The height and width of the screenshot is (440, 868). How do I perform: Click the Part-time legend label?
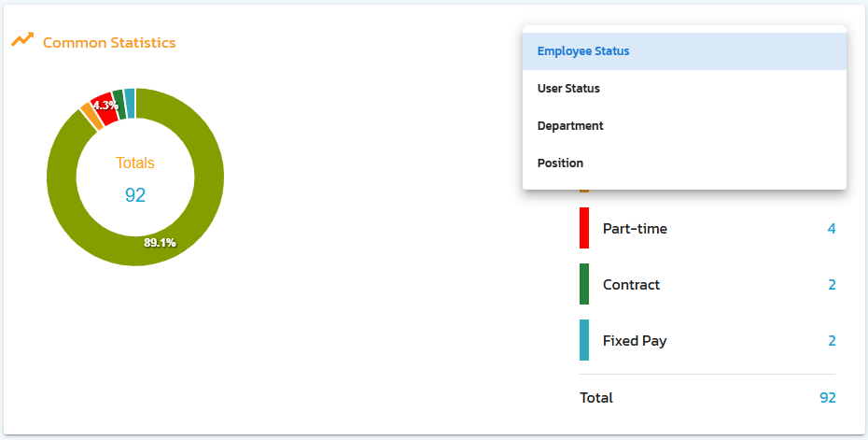(635, 229)
